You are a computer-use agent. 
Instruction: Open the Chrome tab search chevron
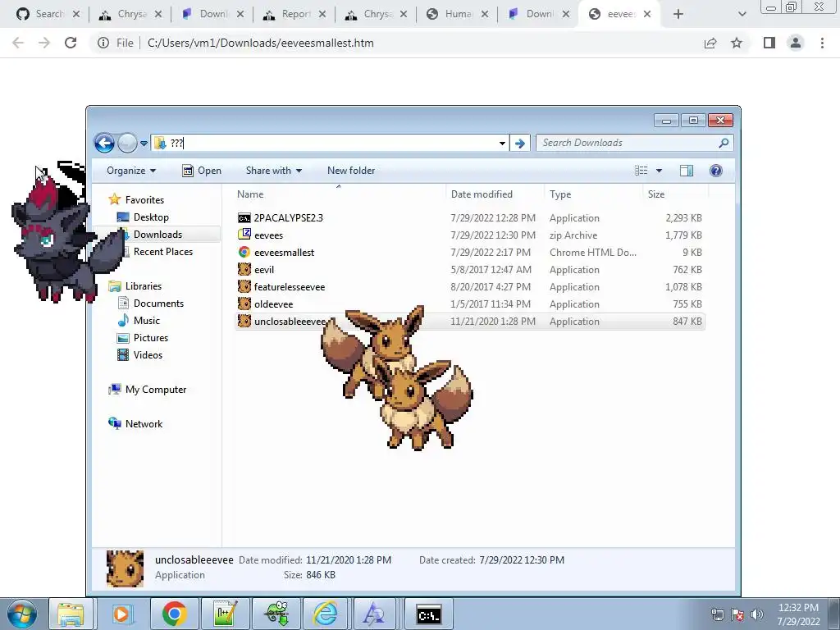click(742, 15)
